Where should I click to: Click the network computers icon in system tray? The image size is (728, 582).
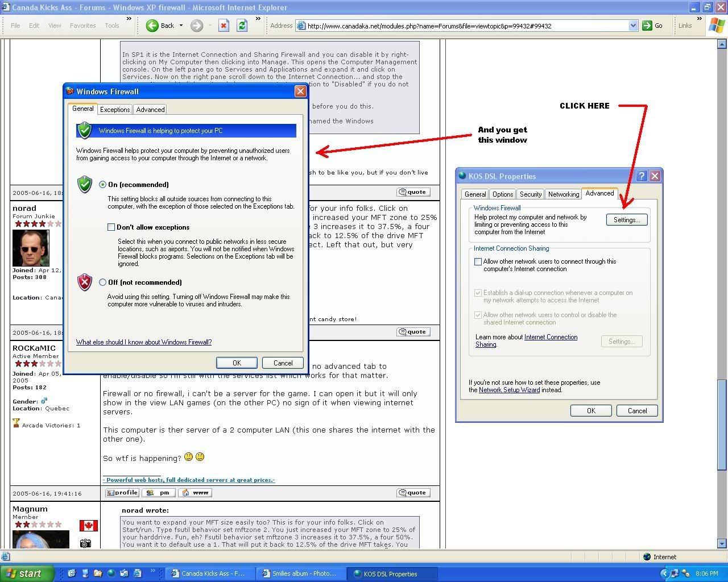point(675,574)
